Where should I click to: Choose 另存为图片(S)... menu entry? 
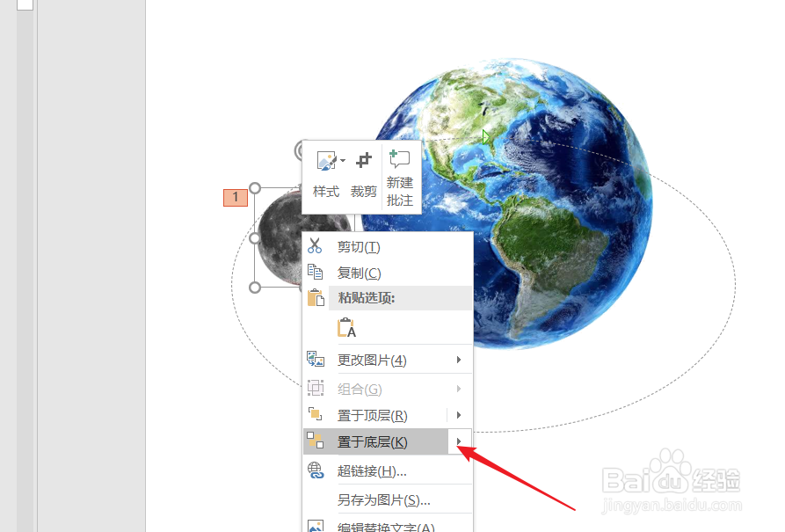pos(388,500)
